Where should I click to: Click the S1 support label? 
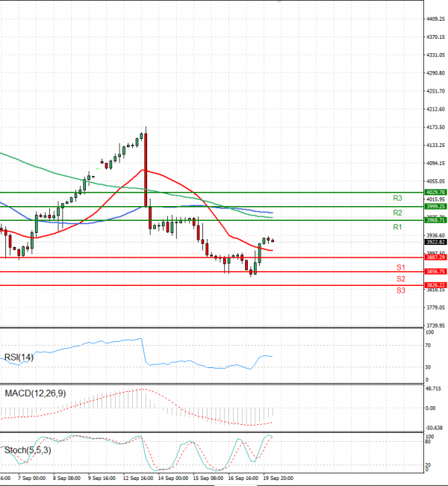400,267
